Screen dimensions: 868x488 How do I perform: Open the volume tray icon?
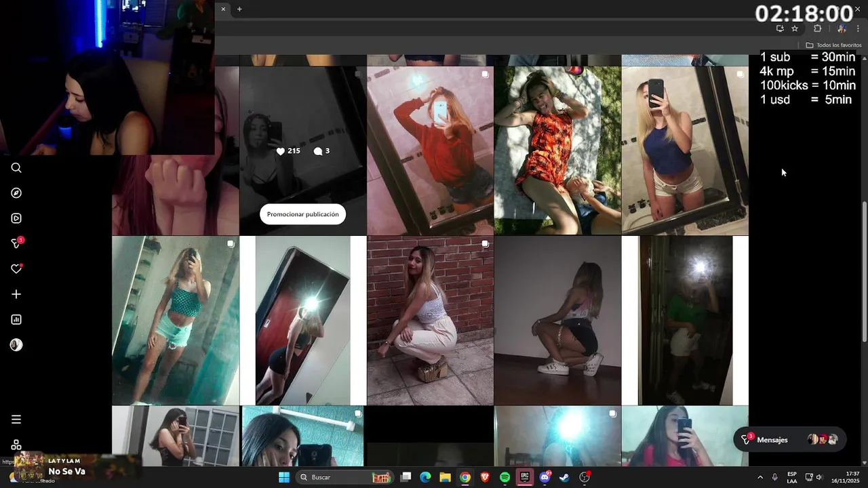(x=819, y=477)
